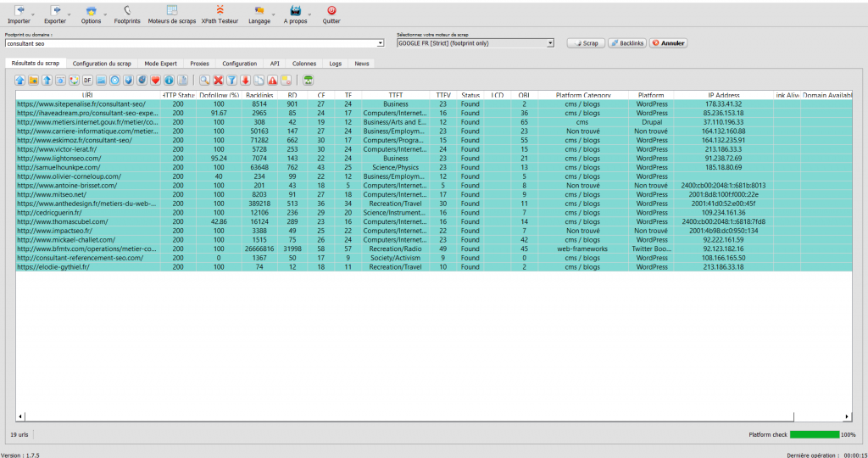
Task: Select the https://www.victor-lerat.fr/ row
Action: (x=434, y=149)
